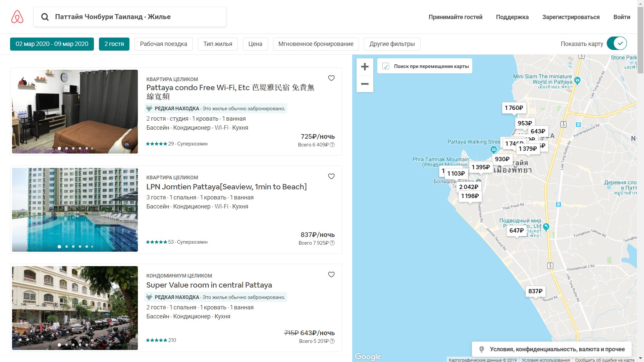Click Условия использования map link
This screenshot has width=644, height=362.
click(546, 360)
